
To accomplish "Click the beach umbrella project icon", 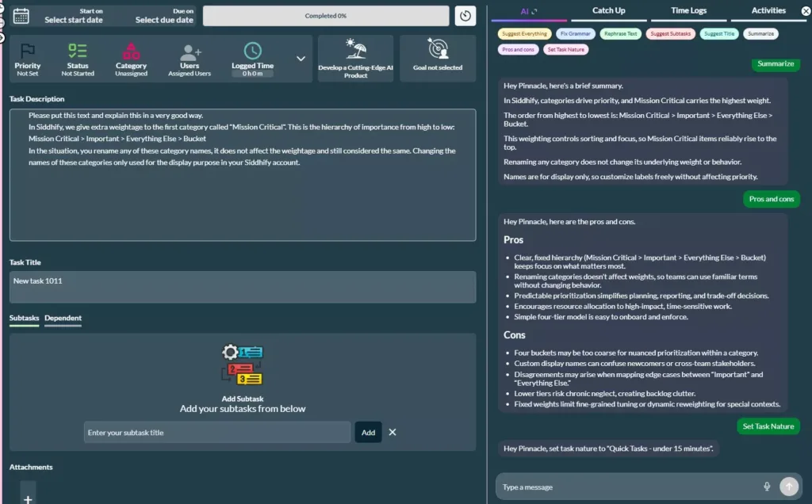I will coord(356,49).
